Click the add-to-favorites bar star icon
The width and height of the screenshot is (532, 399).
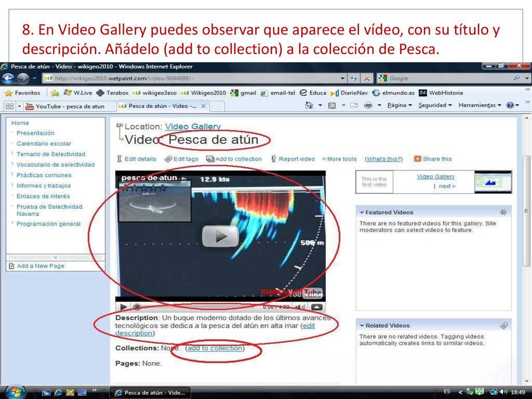coord(55,93)
